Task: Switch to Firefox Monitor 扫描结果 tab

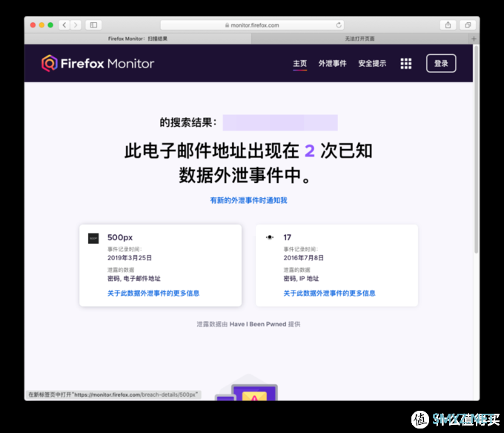Action: click(138, 39)
